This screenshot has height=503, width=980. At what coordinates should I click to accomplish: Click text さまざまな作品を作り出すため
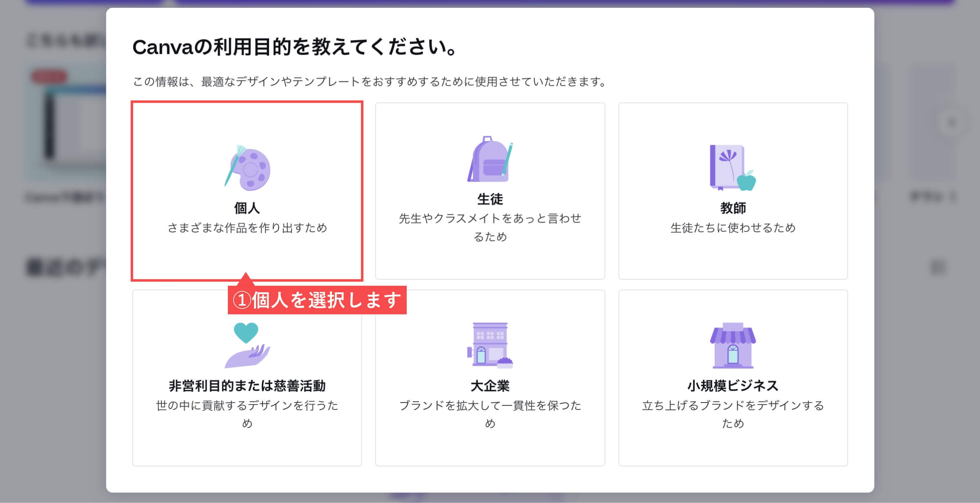(x=247, y=228)
